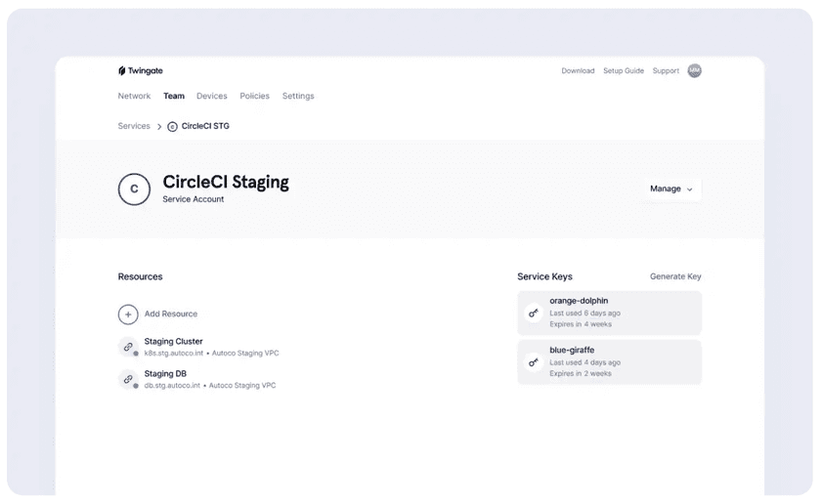
Task: Click the Staging Cluster link icon
Action: coord(128,347)
